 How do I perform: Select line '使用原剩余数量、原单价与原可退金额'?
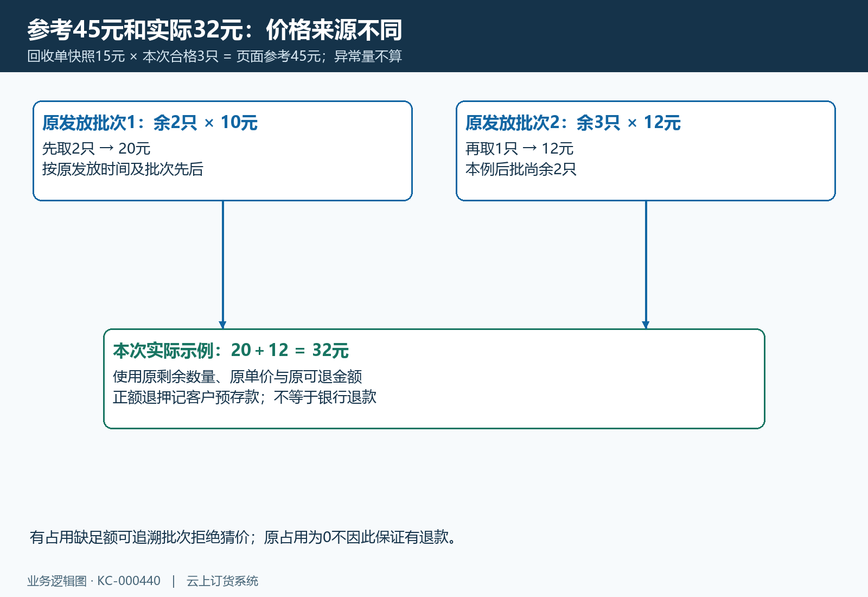pos(238,377)
